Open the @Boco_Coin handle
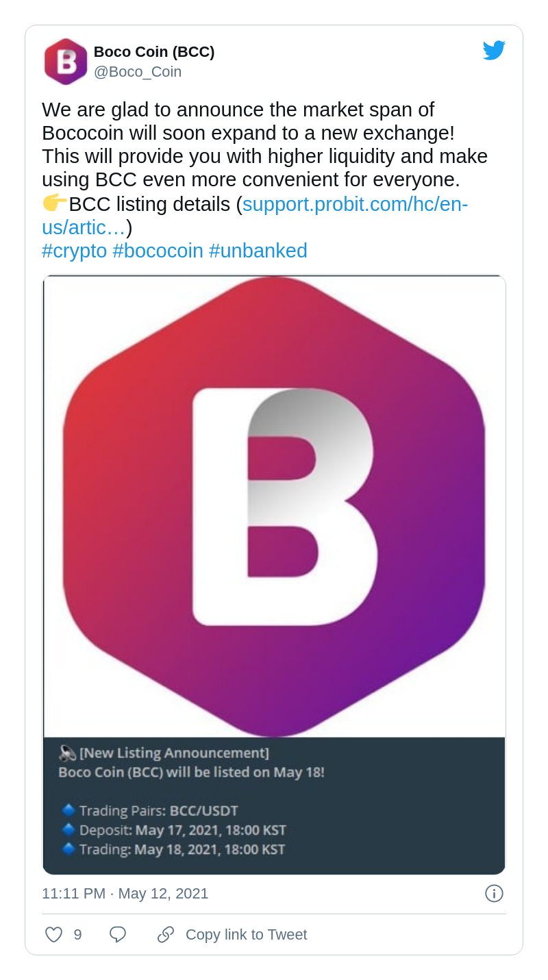 click(138, 71)
